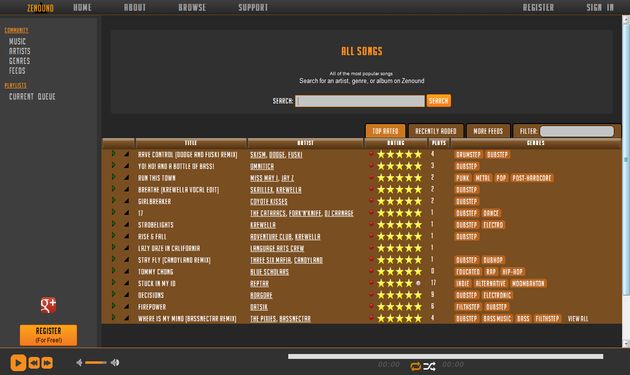Click the first star in the Decisions row
The image size is (630, 375).
381,295
